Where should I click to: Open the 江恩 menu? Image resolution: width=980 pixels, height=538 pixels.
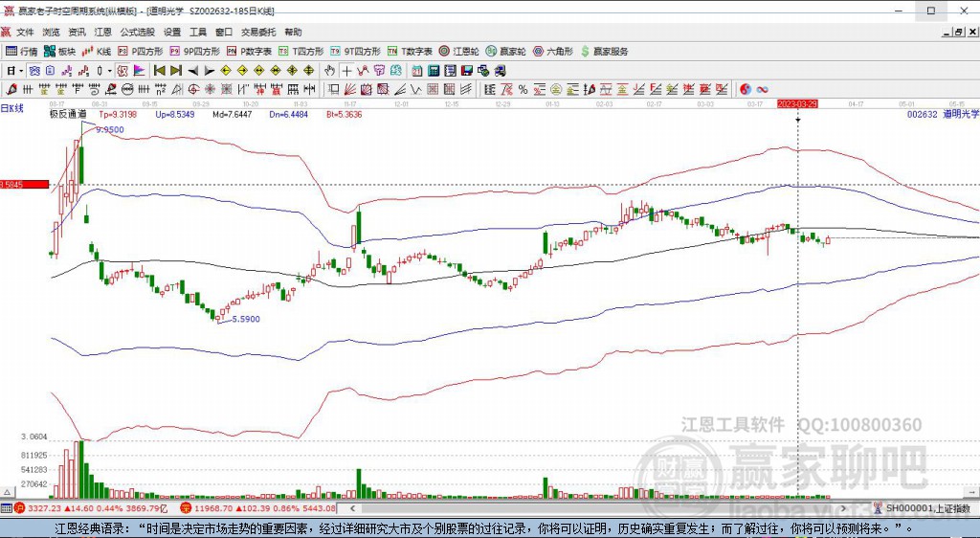point(102,32)
